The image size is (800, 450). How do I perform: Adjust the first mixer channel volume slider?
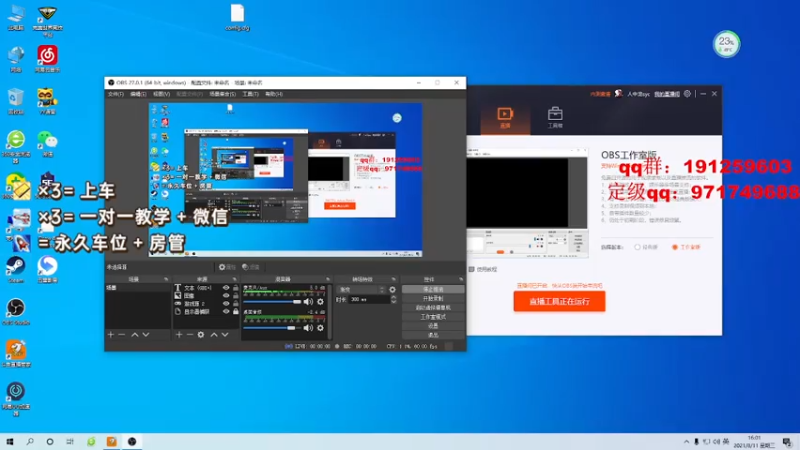click(x=272, y=302)
